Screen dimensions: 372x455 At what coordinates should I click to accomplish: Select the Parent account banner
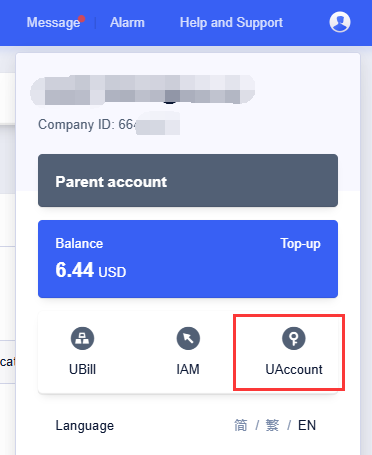click(188, 180)
